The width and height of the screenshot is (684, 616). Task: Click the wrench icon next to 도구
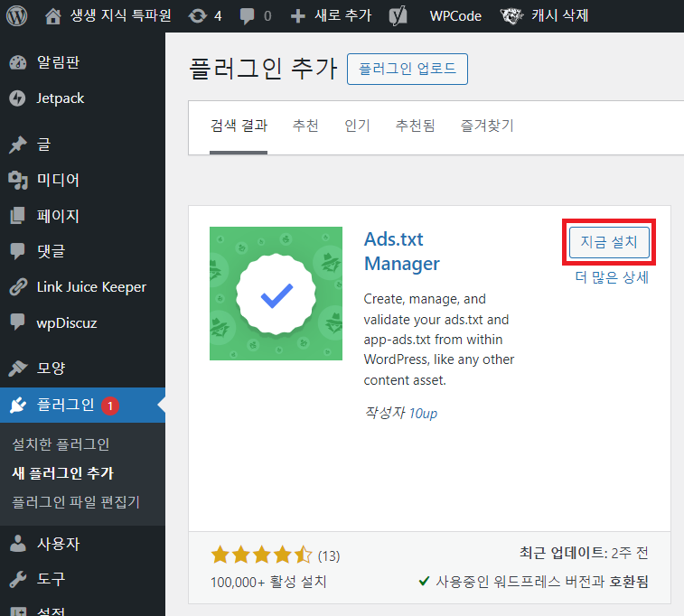[x=18, y=579]
